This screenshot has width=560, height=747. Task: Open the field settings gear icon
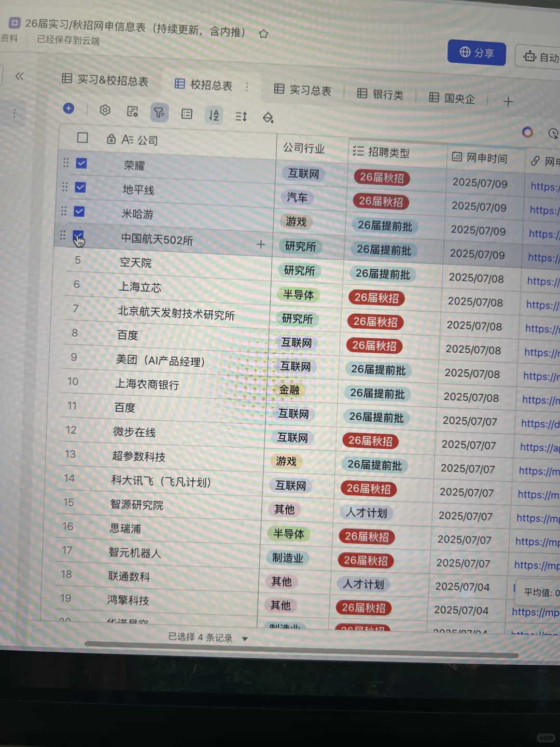(105, 110)
